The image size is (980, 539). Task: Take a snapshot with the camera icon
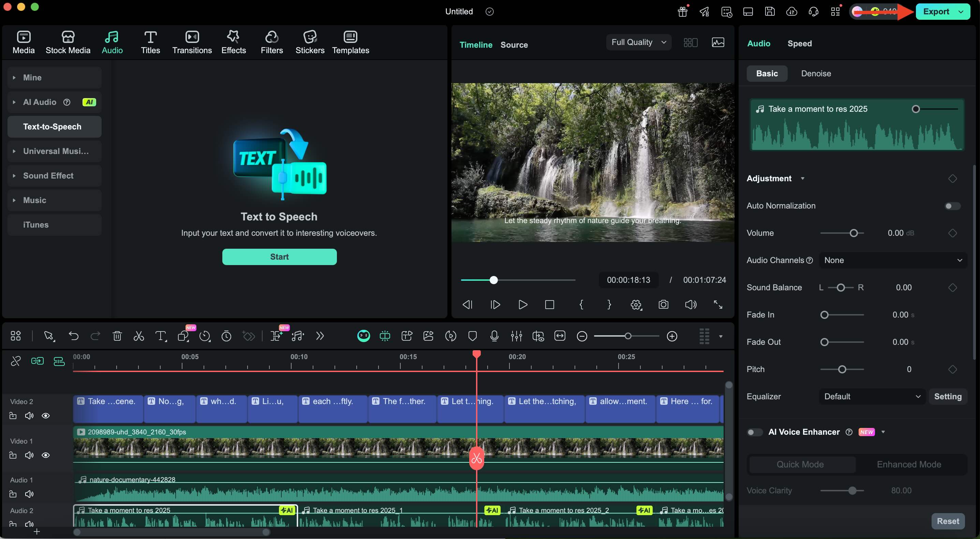point(663,305)
